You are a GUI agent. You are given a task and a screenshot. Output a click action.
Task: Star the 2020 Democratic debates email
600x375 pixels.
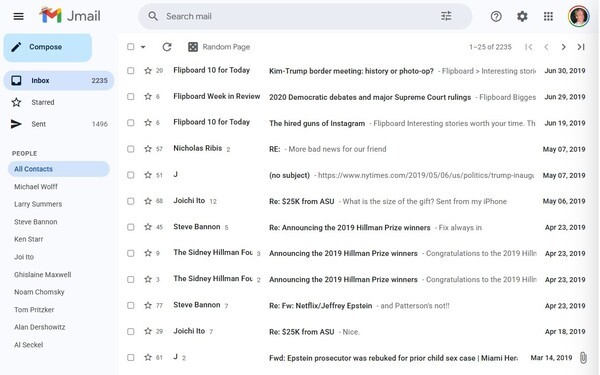148,96
